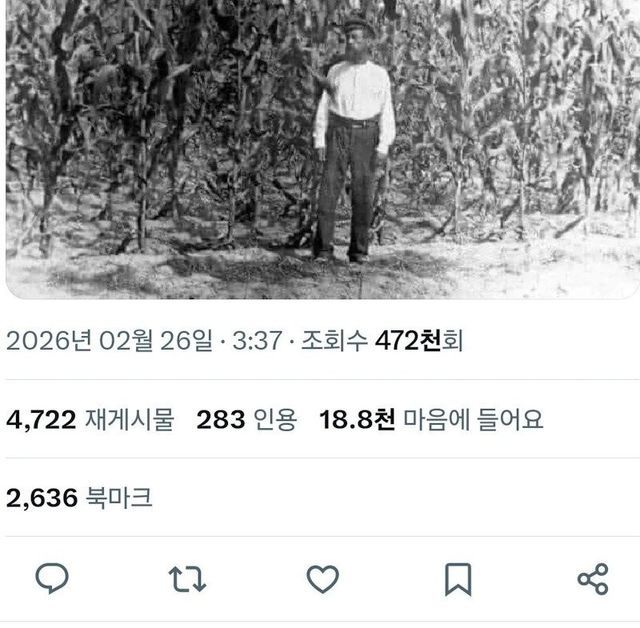This screenshot has height=628, width=640.
Task: Open the 재게시물 reposts label
Action: pyautogui.click(x=129, y=419)
